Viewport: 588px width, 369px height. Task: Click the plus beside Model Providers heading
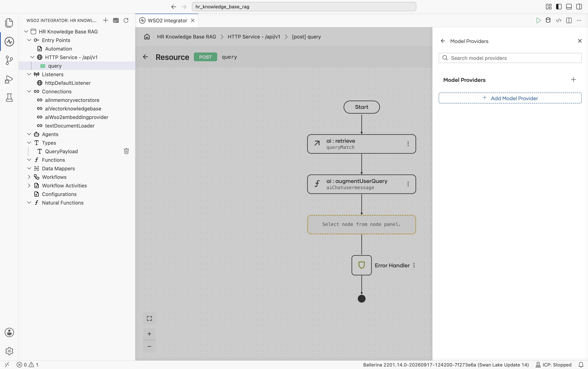[x=573, y=80]
